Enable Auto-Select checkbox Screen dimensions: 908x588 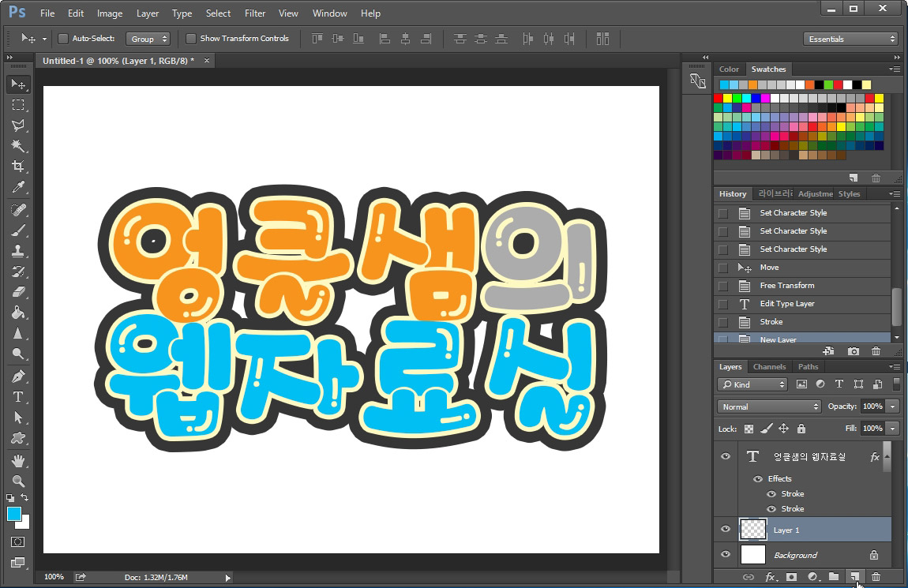(x=63, y=39)
